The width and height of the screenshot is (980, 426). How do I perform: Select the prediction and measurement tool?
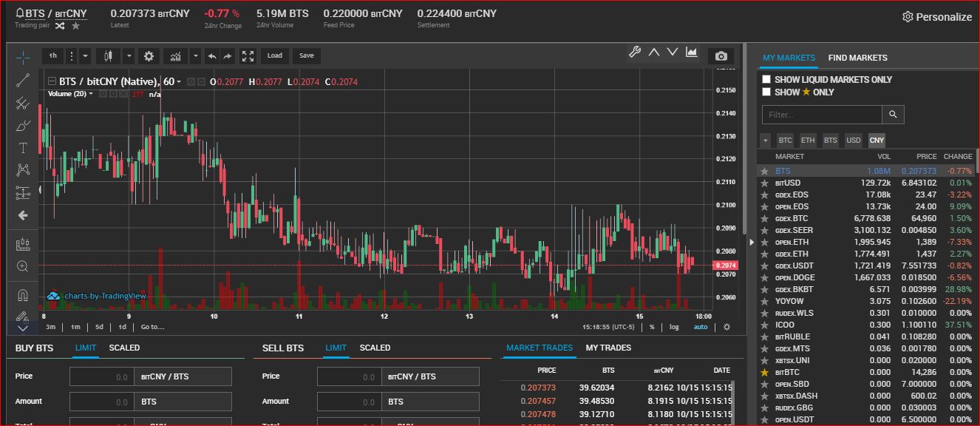[23, 193]
